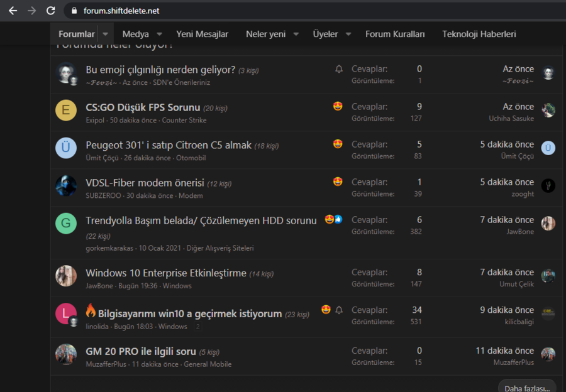This screenshot has height=392, width=566.
Task: Open Teknoloji Haberleri link
Action: [x=479, y=35]
